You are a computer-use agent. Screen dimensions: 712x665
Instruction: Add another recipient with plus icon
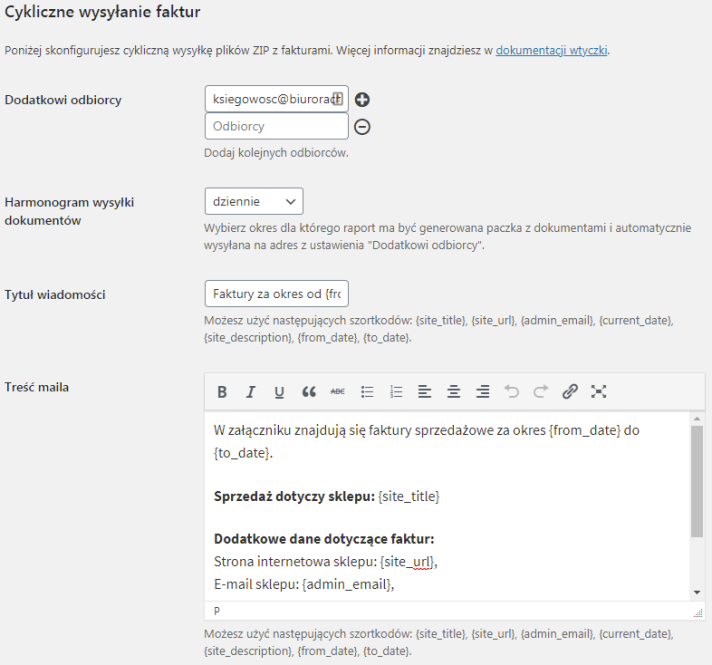pos(362,99)
